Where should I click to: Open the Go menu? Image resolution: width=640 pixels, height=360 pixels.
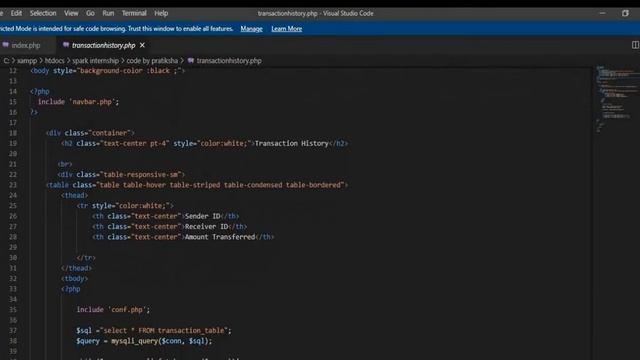[x=90, y=13]
